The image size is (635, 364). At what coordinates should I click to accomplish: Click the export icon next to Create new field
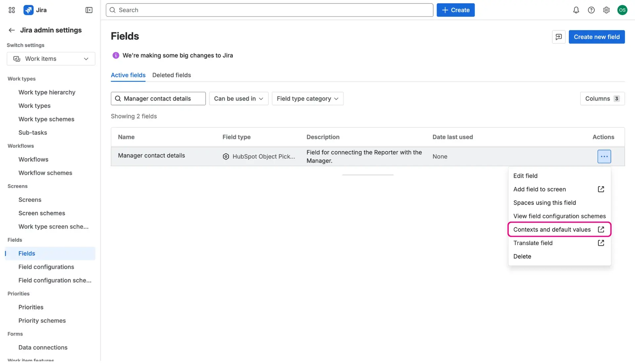click(x=558, y=37)
